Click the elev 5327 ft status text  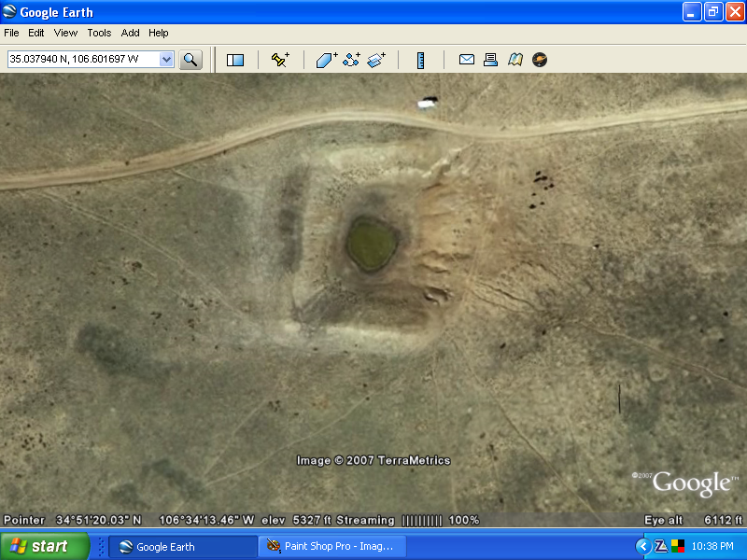(296, 520)
